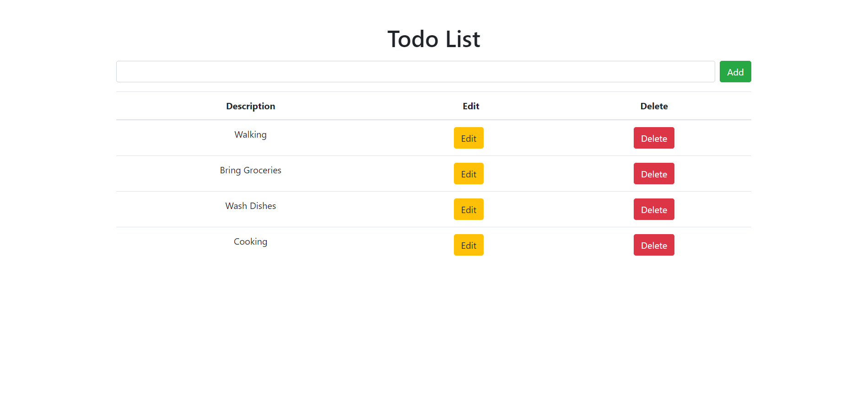Edit the Cooking todo
The height and width of the screenshot is (412, 868).
468,245
